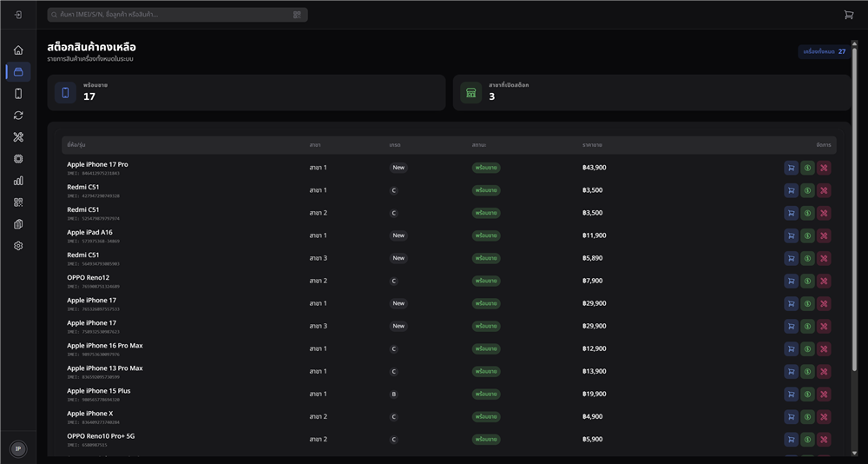868x464 pixels.
Task: Click the ready-to-sell card showing 17
Action: [x=247, y=93]
